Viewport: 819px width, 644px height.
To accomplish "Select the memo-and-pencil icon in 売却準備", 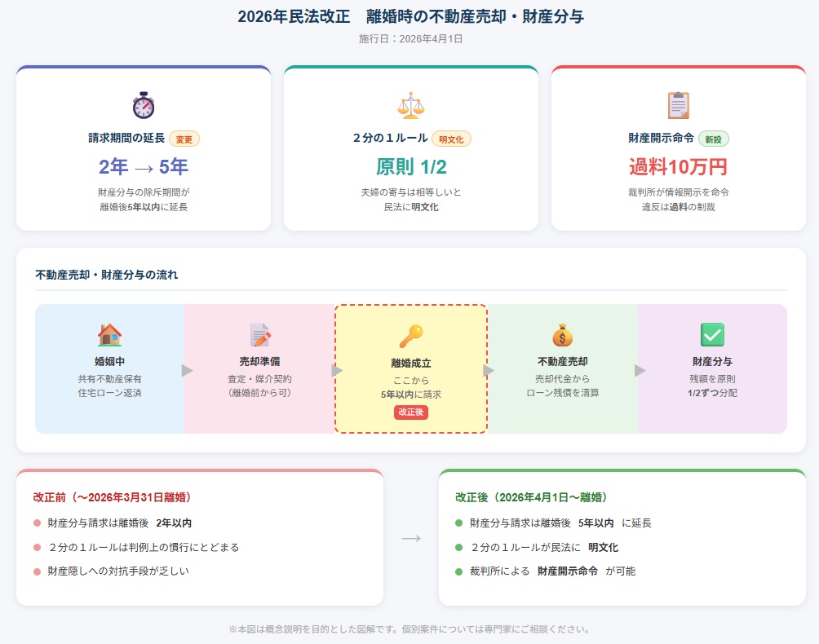I will [261, 334].
